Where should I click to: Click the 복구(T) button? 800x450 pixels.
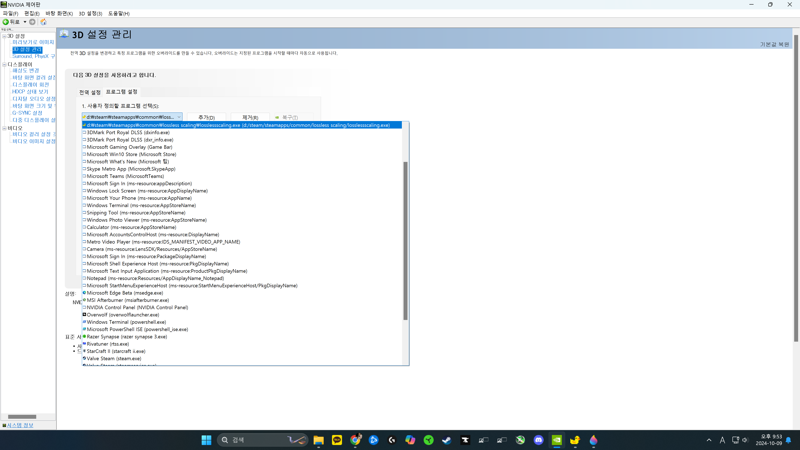[x=290, y=117]
